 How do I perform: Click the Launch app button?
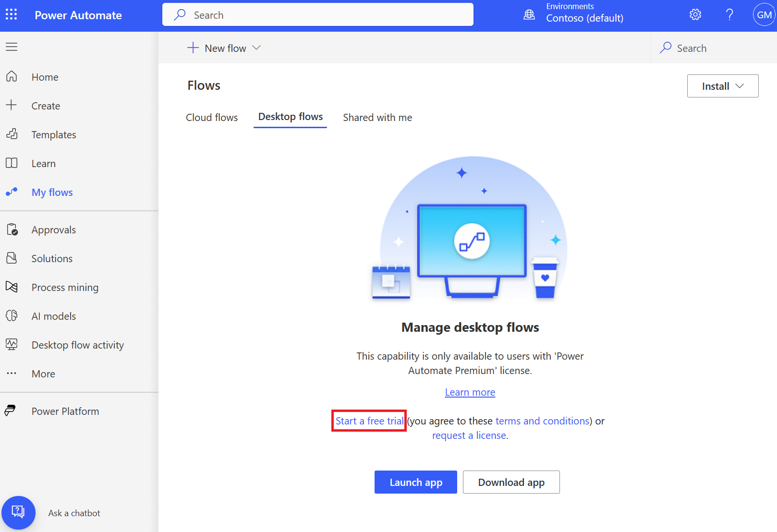415,482
